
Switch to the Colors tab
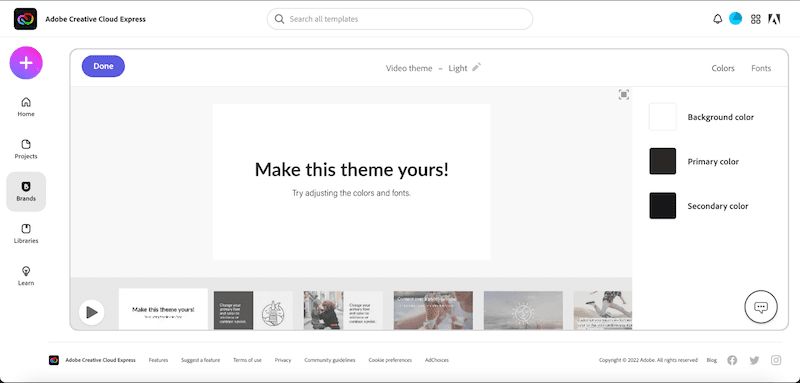pyautogui.click(x=723, y=68)
